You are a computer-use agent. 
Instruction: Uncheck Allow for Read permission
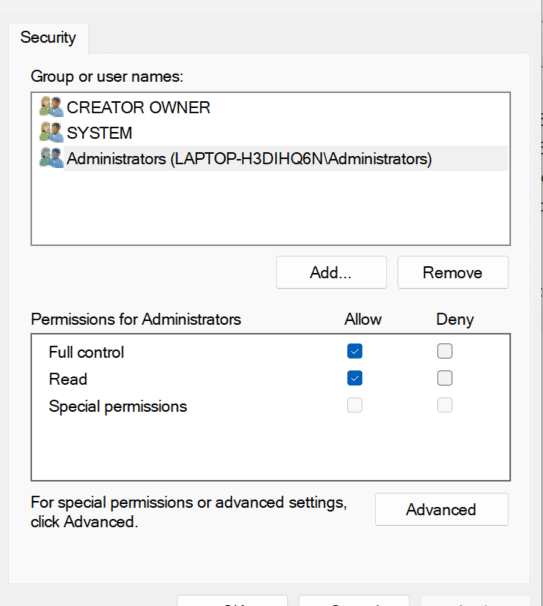[354, 378]
